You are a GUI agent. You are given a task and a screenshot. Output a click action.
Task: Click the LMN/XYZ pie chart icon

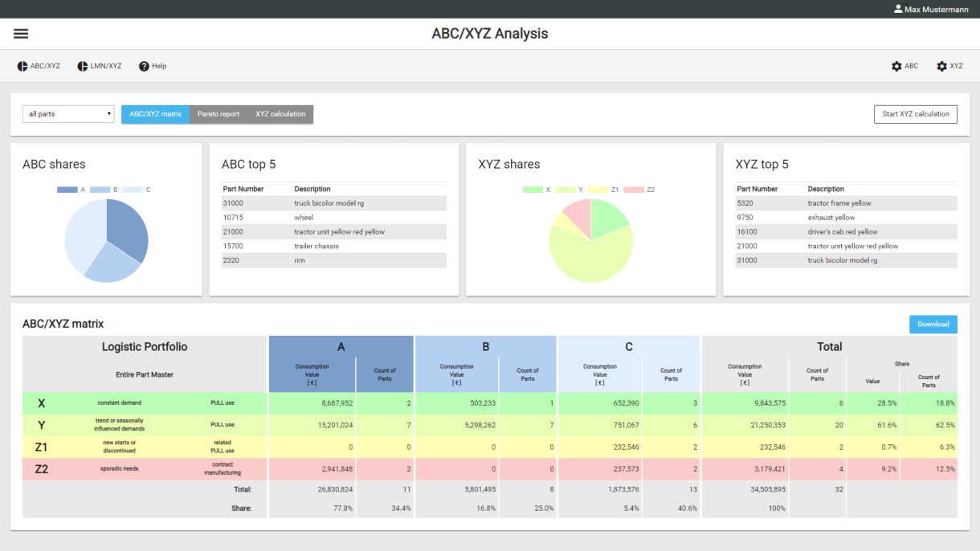click(82, 66)
